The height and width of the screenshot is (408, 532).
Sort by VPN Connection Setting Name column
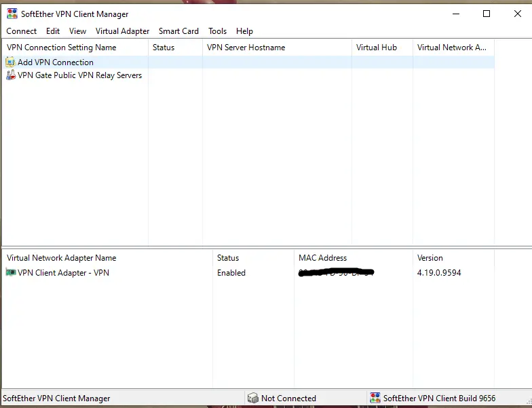[75, 48]
